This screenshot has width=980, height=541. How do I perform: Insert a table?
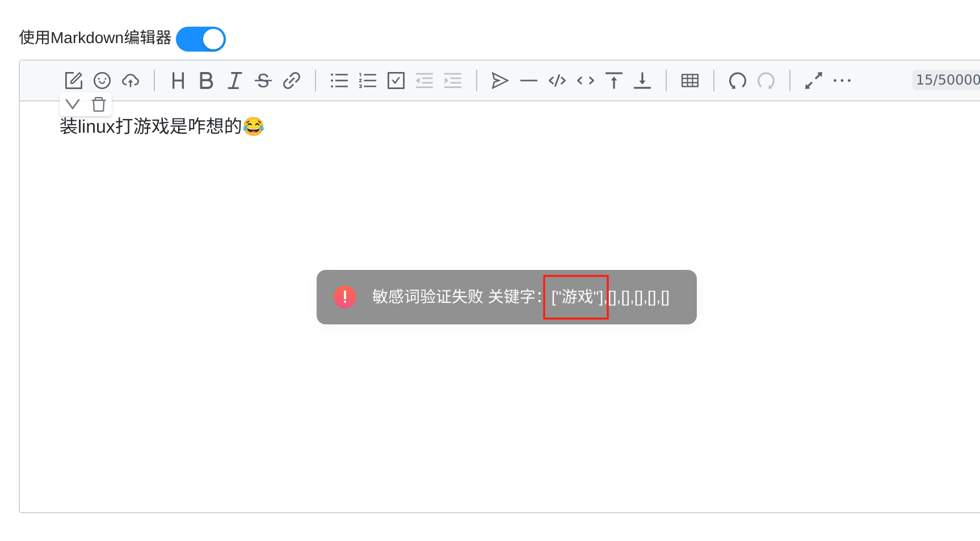690,81
